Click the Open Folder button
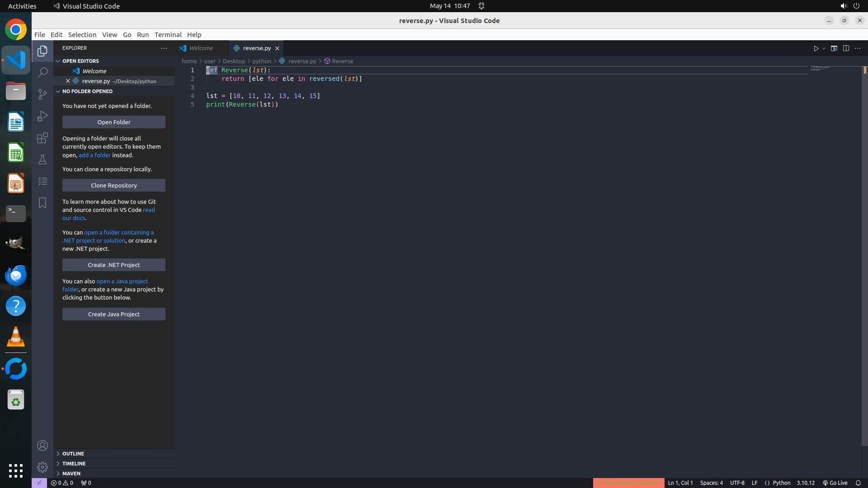Viewport: 868px width, 488px height. coord(114,122)
